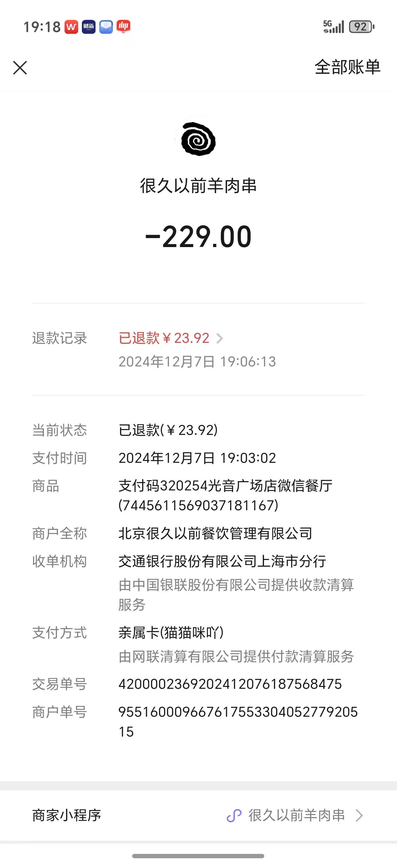The height and width of the screenshot is (868, 397).
Task: Select the merchant order number 商户单号 value
Action: [238, 722]
